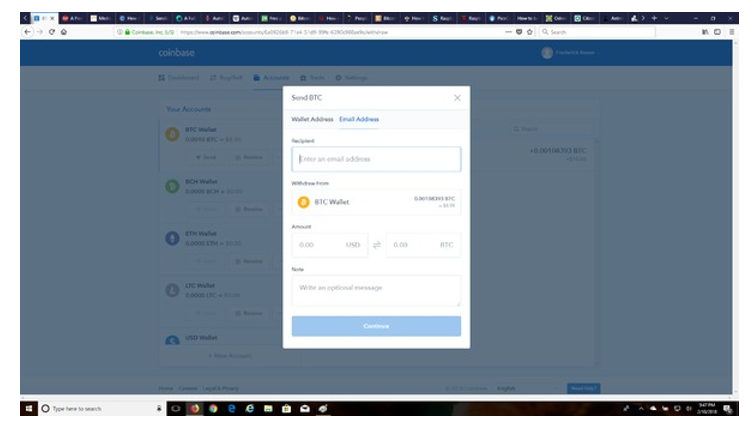Click the Need Help button in the footer
The width and height of the screenshot is (746, 431).
(x=583, y=389)
